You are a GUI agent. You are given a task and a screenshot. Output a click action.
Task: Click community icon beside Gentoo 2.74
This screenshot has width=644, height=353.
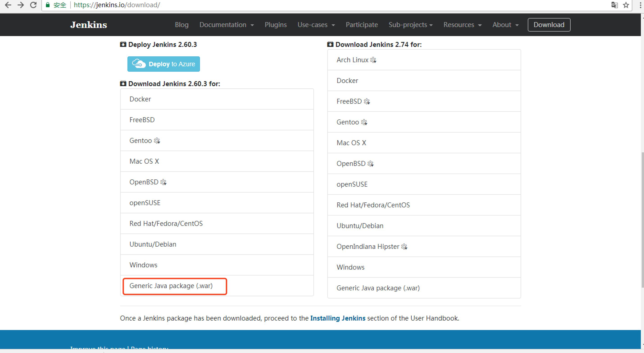pyautogui.click(x=364, y=122)
